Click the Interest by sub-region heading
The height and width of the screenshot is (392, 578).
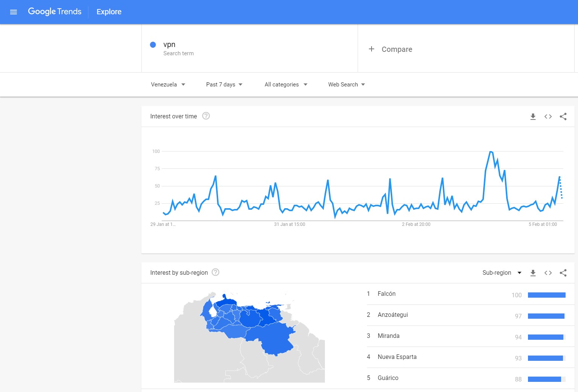(x=179, y=273)
